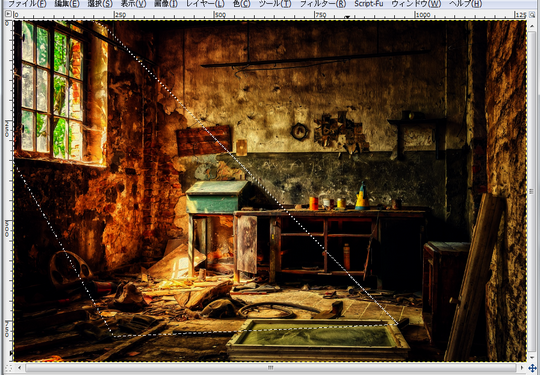The width and height of the screenshot is (540, 375).
Task: Open the 表示(V) menu
Action: (133, 4)
